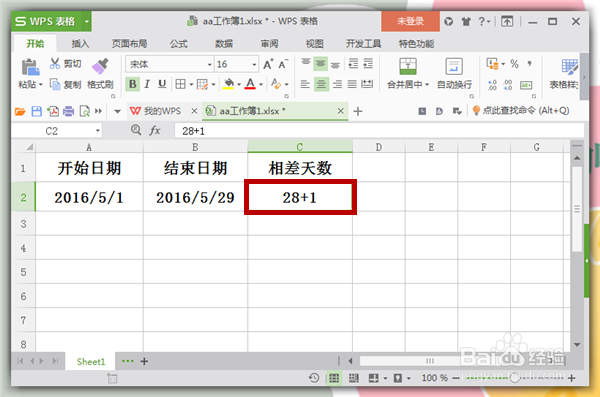Image resolution: width=600 pixels, height=397 pixels.
Task: Switch to the 开始 ribbon tab
Action: click(x=35, y=44)
